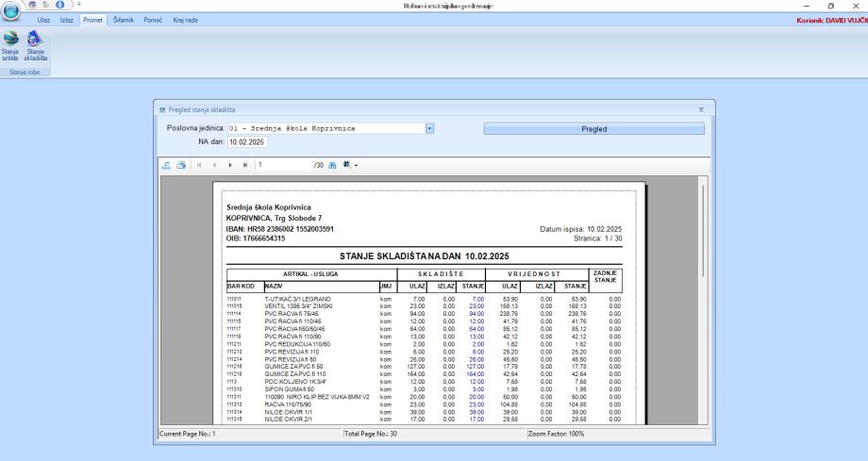Close the Pregled stanja skladišta dialog
This screenshot has width=868, height=461.
click(701, 109)
